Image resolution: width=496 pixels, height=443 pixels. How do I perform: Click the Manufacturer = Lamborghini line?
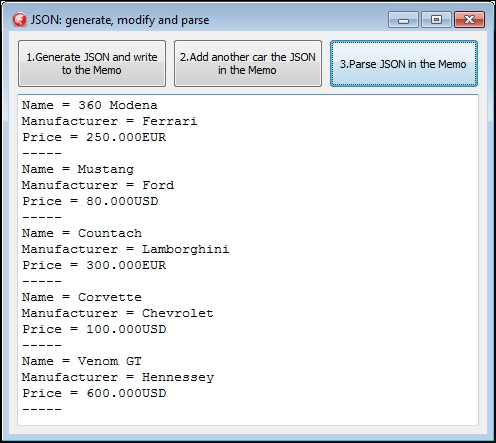pyautogui.click(x=126, y=249)
